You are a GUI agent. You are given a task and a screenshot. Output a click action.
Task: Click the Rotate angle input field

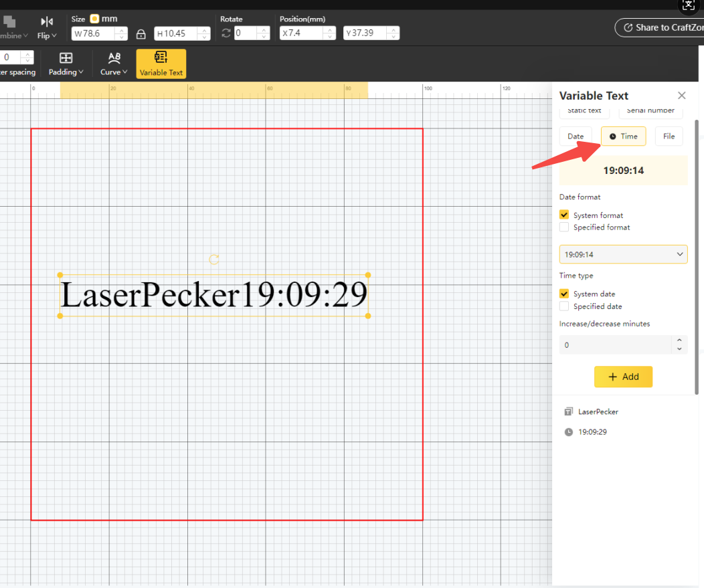click(246, 33)
